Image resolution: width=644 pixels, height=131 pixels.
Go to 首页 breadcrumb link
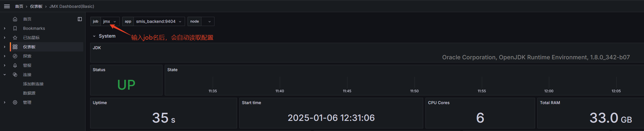pos(19,6)
